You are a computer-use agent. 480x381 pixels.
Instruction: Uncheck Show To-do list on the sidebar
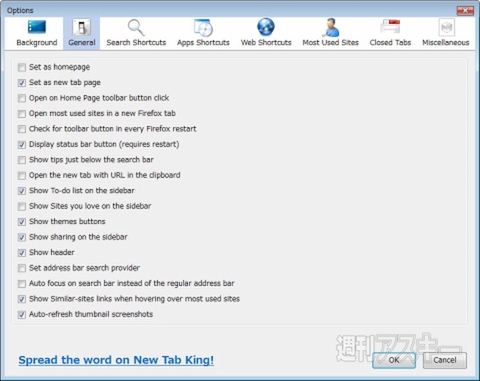point(22,191)
